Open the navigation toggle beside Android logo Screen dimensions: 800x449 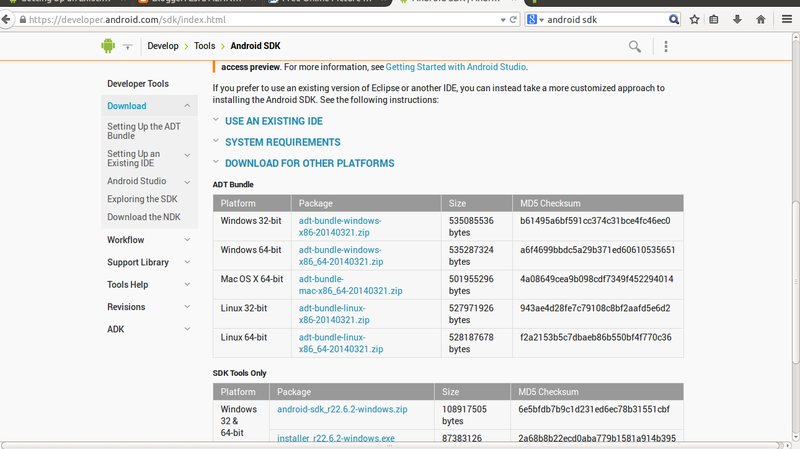click(x=128, y=46)
